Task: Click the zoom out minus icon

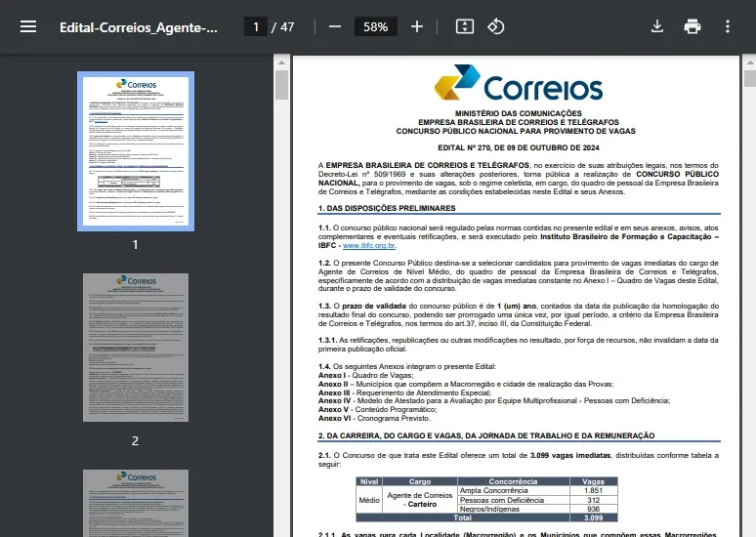Action: (x=335, y=26)
